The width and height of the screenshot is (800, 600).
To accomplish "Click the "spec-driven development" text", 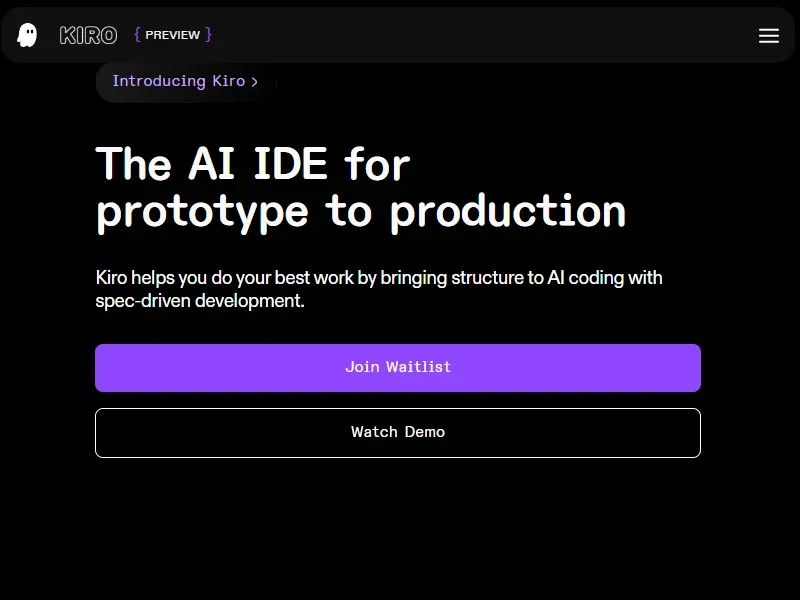I will pos(199,300).
